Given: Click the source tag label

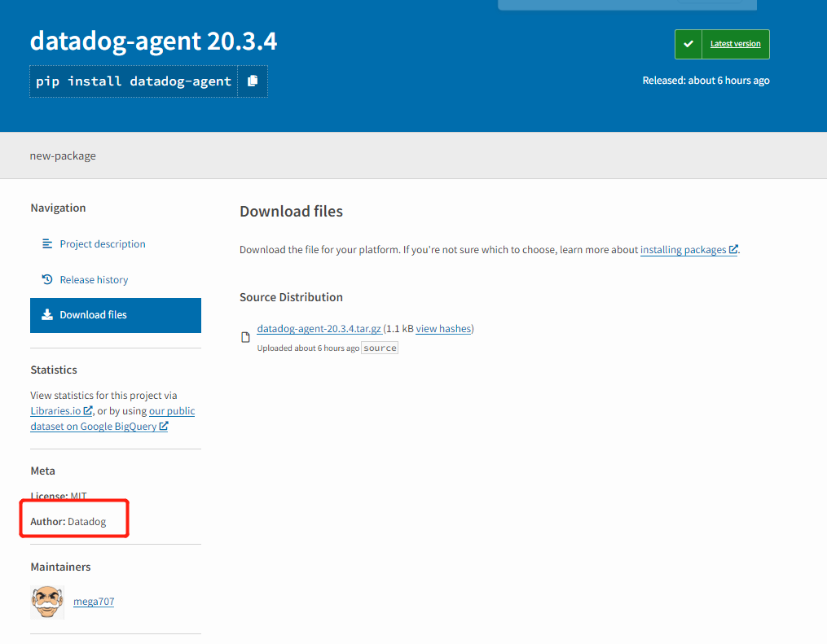Looking at the screenshot, I should pos(380,348).
